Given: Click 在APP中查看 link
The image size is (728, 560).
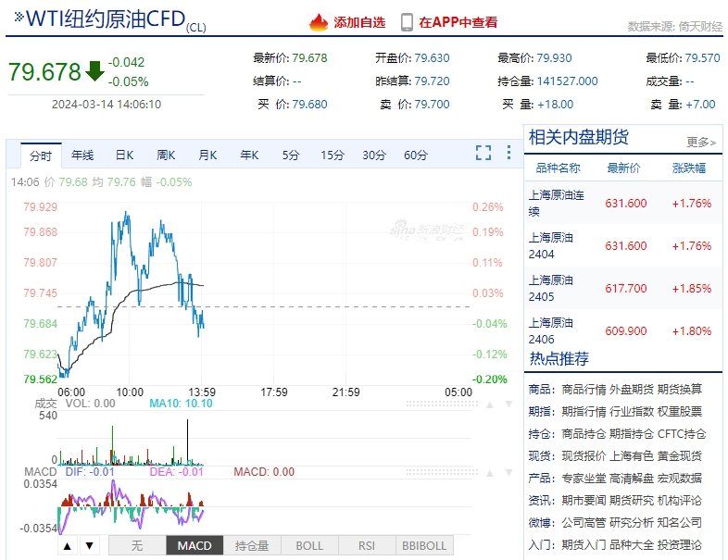Looking at the screenshot, I should 458,22.
